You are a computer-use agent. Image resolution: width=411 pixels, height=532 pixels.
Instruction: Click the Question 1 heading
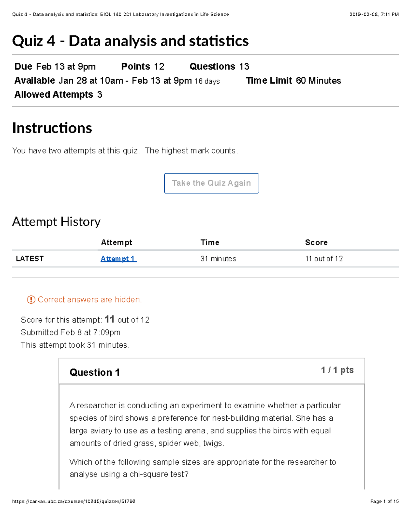[95, 372]
